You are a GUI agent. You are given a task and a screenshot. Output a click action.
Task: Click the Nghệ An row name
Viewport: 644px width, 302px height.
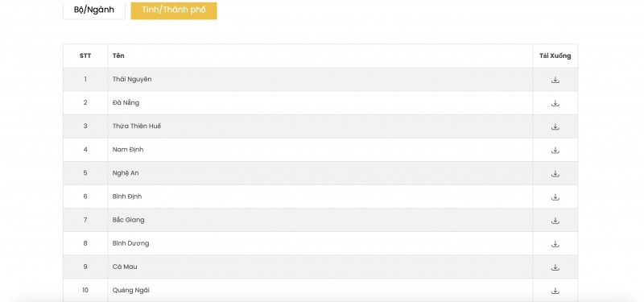[126, 173]
